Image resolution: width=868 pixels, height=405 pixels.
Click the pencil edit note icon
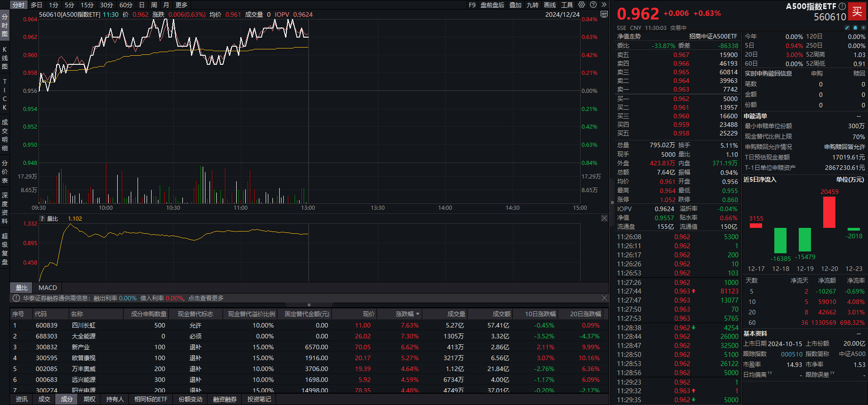click(847, 28)
